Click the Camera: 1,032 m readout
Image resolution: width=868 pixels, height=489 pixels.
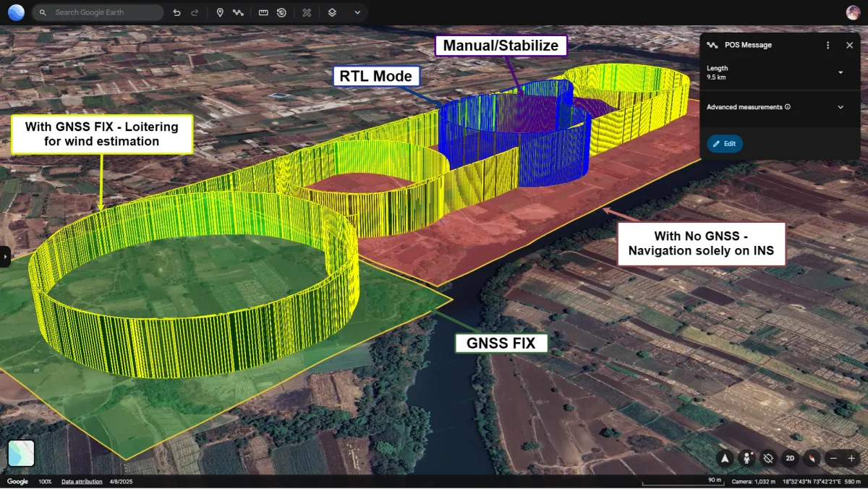tap(753, 482)
